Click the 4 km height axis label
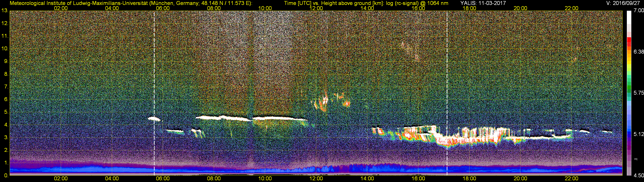This screenshot has width=644, height=182. click(x=6, y=125)
